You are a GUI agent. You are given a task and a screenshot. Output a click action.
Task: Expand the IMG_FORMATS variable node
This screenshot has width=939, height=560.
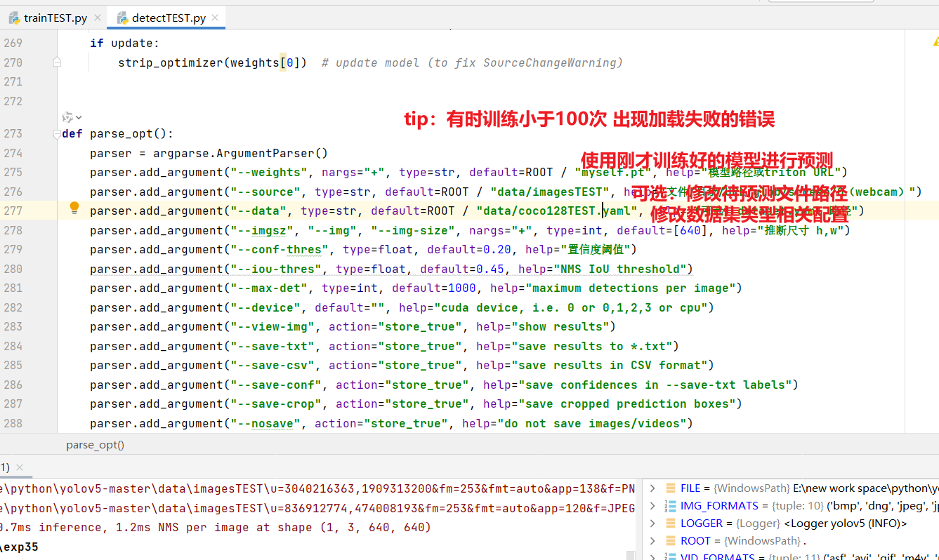point(652,505)
